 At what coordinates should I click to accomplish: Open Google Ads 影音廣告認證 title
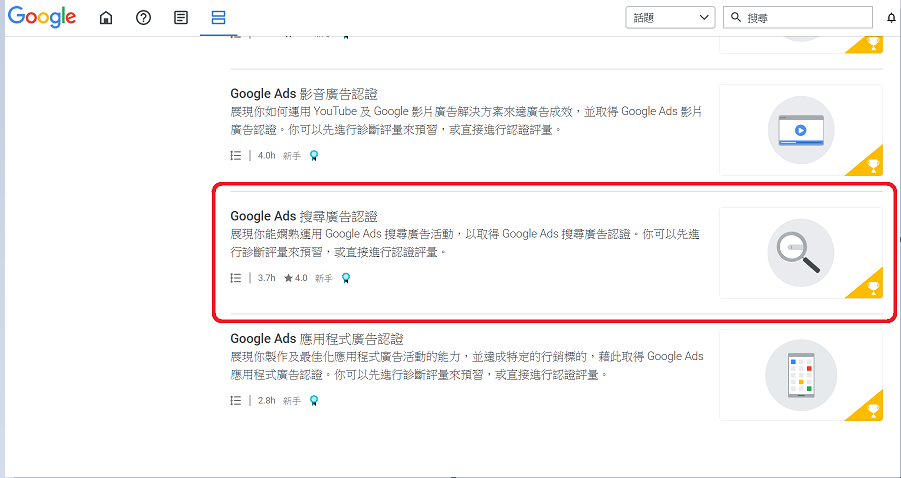[x=303, y=94]
